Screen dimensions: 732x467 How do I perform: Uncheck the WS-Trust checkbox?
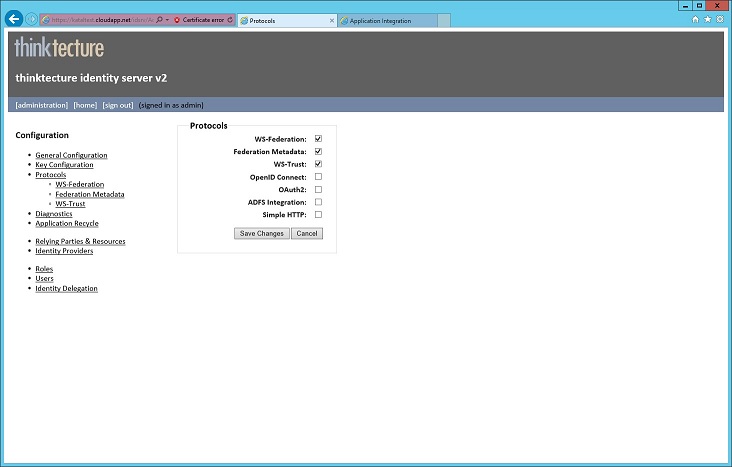tap(318, 164)
